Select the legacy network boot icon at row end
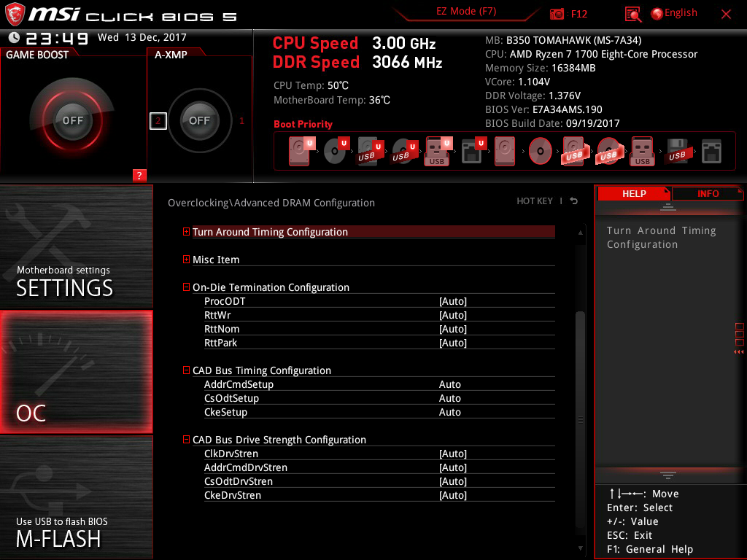 pyautogui.click(x=712, y=151)
